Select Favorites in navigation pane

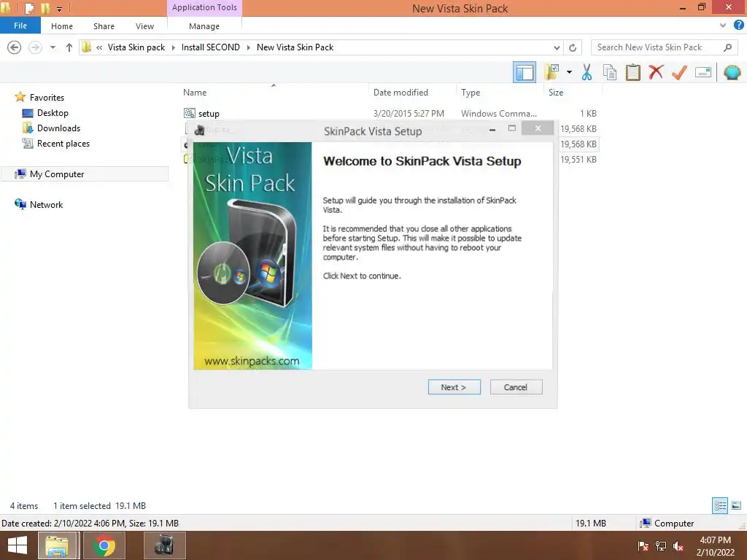tap(47, 97)
